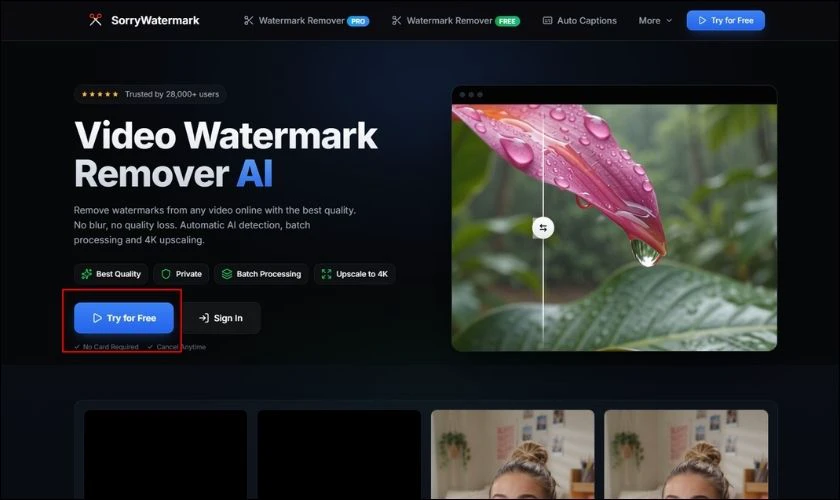840x500 pixels.
Task: Expand the More dropdown menu
Action: click(655, 20)
